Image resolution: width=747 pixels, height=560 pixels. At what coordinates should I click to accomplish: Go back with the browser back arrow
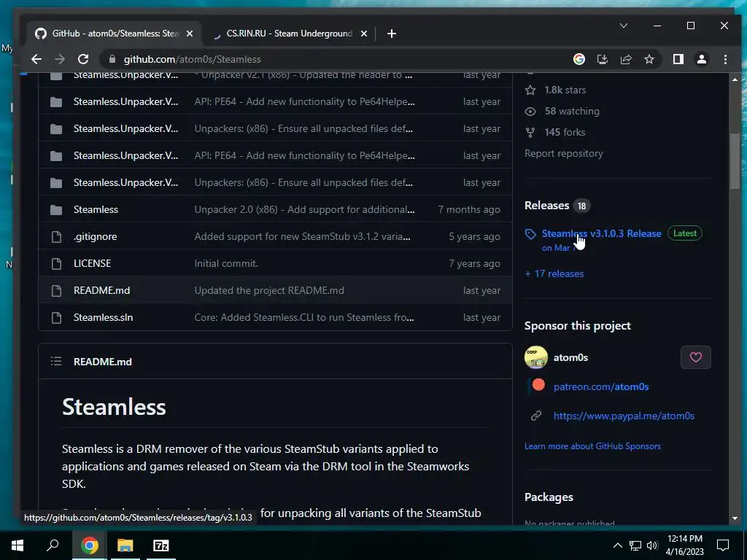(36, 59)
